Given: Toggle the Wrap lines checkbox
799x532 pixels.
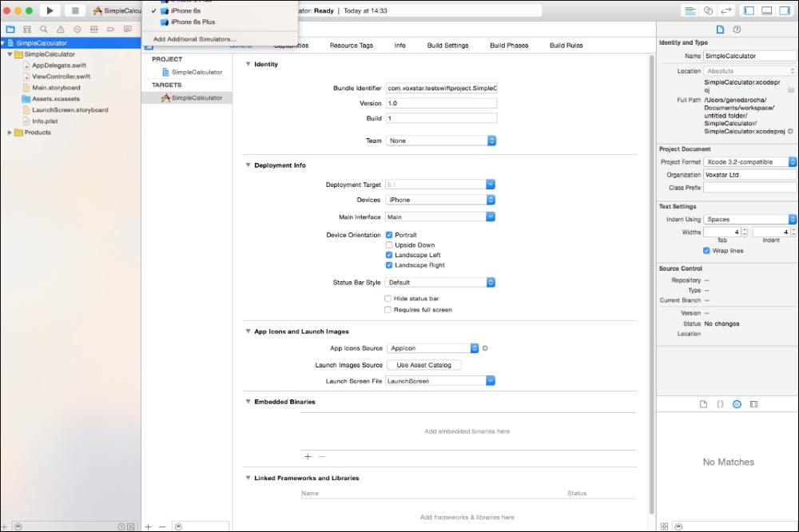Looking at the screenshot, I should (706, 251).
